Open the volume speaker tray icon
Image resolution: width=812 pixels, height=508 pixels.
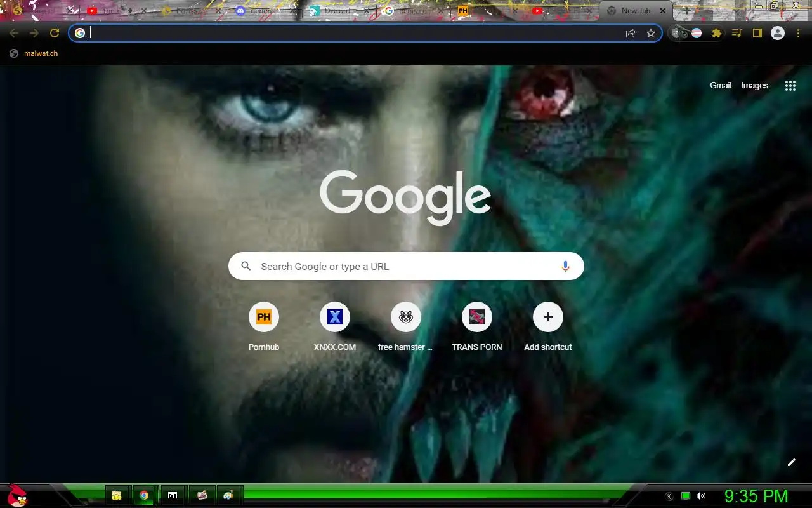pyautogui.click(x=701, y=496)
